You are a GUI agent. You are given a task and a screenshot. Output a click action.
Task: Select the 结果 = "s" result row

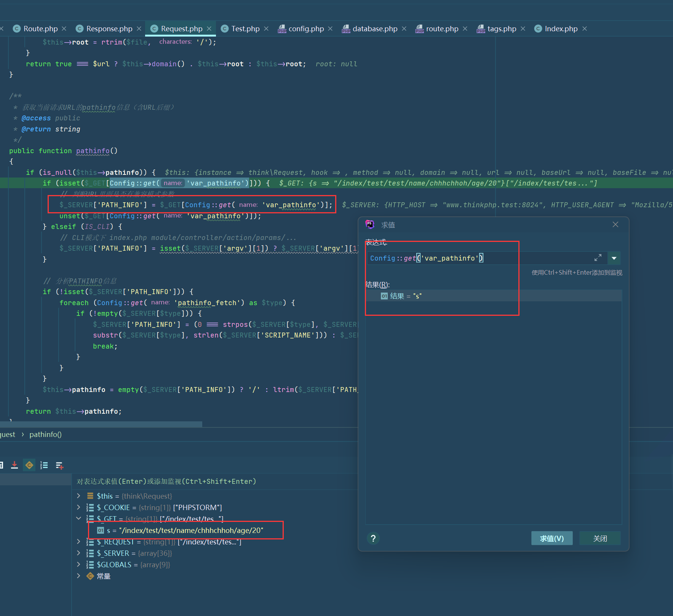[x=494, y=296]
